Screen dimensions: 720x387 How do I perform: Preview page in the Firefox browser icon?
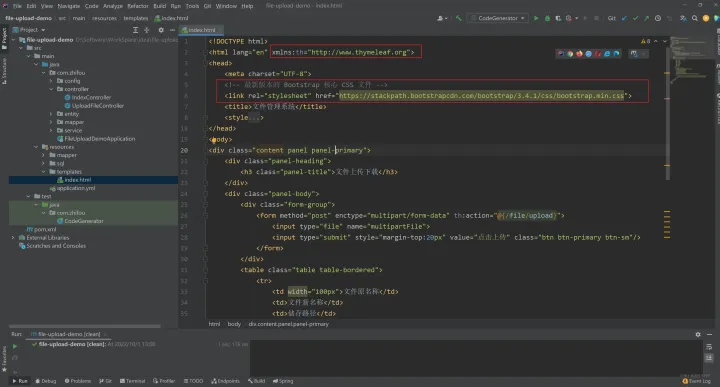(x=579, y=54)
